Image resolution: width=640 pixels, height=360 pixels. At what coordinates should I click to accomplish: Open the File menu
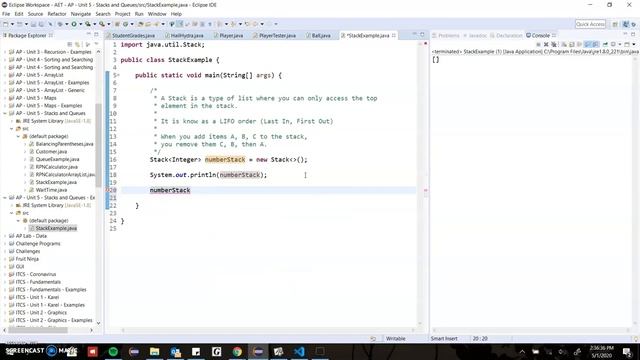6,14
